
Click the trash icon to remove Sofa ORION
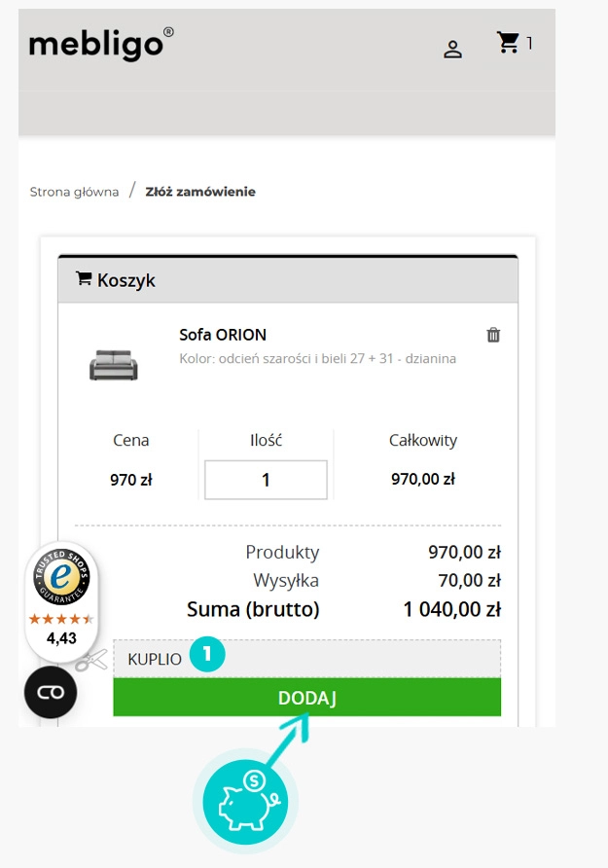pyautogui.click(x=493, y=334)
